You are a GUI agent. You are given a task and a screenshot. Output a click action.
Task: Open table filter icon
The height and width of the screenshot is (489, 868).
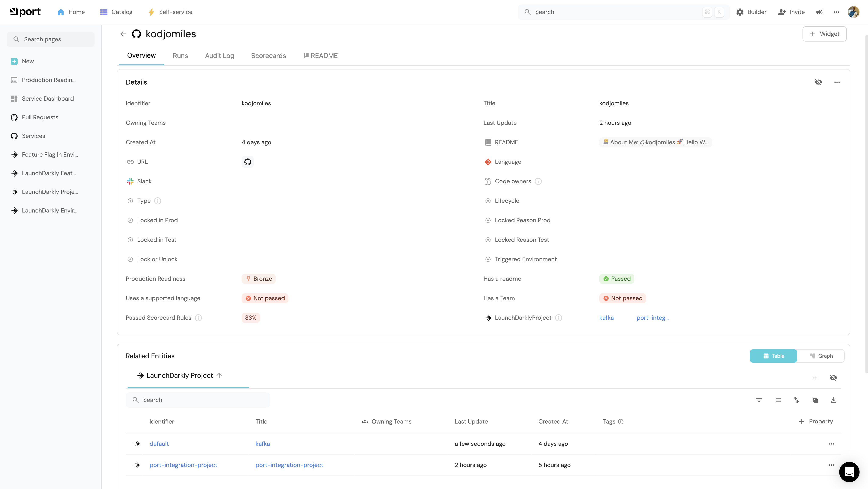point(759,400)
